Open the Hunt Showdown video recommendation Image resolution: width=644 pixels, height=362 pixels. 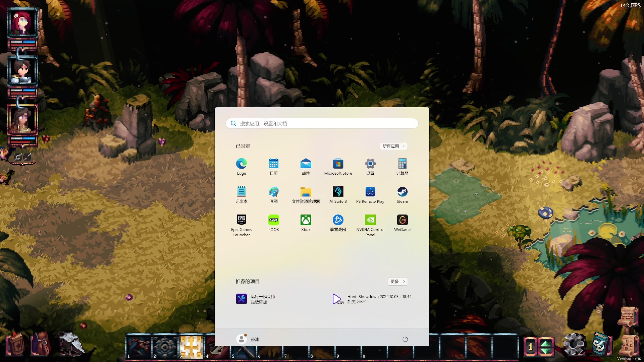tap(373, 299)
